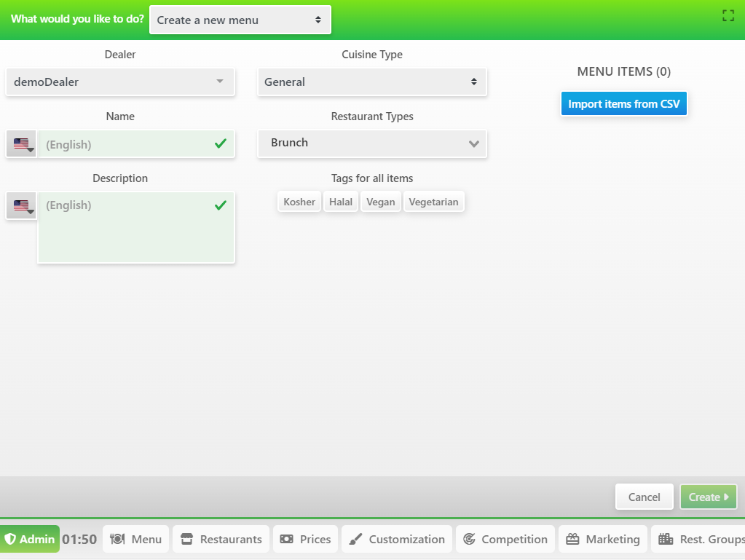745x560 pixels.
Task: Click the US flag beside Name field
Action: [x=22, y=144]
